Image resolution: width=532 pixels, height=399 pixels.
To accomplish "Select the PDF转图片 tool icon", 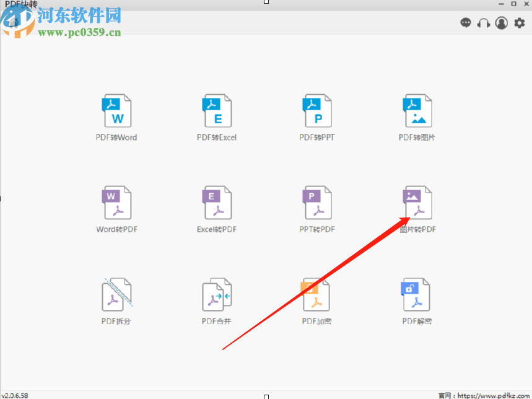I will click(417, 111).
